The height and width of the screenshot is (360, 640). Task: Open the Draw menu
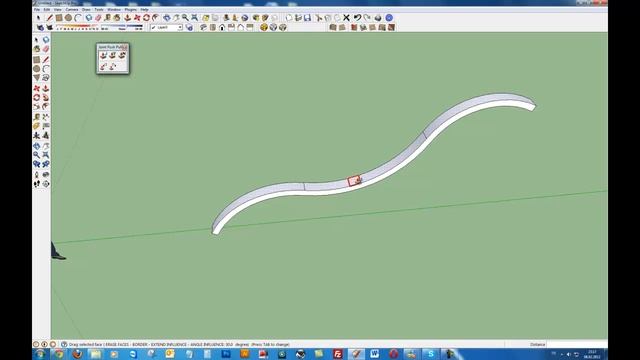(86, 9)
